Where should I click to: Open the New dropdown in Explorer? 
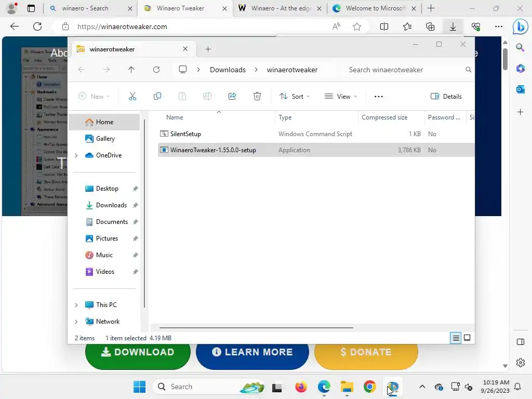94,96
